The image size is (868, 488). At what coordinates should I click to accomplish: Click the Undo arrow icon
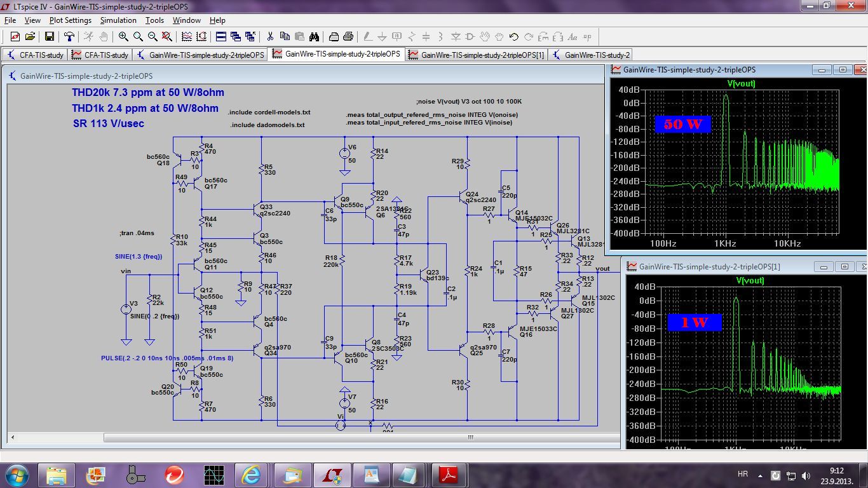click(513, 37)
